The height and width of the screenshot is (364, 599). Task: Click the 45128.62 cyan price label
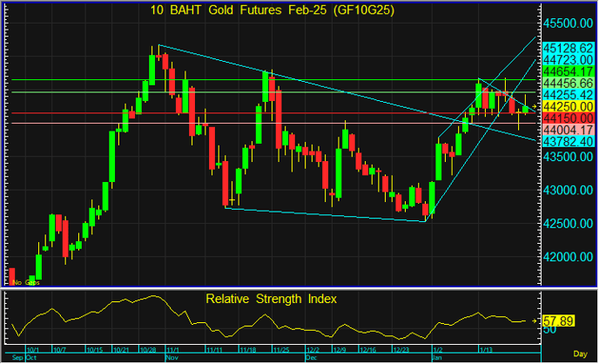coord(568,47)
